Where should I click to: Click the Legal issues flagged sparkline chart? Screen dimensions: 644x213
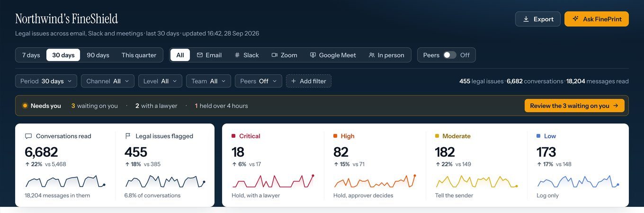165,181
